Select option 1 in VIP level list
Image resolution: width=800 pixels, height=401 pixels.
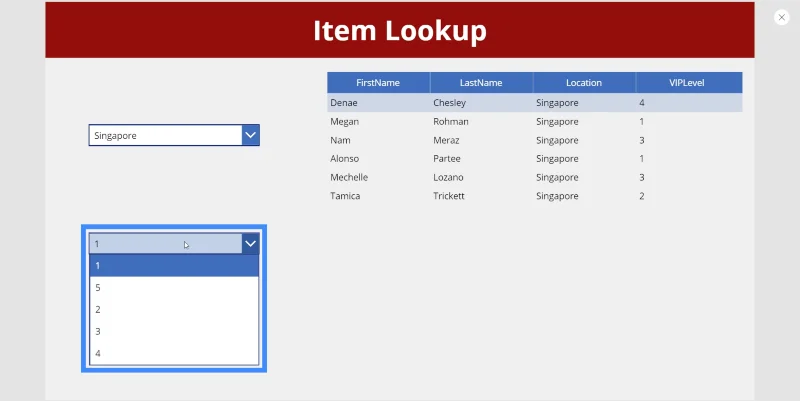click(174, 265)
